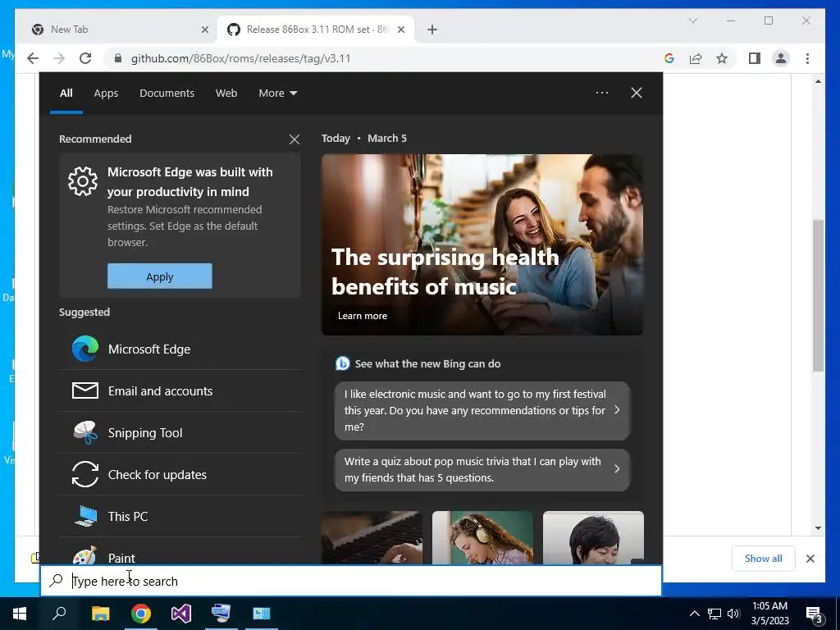The width and height of the screenshot is (840, 630).
Task: Click taskbar search magnifier icon
Action: (59, 614)
